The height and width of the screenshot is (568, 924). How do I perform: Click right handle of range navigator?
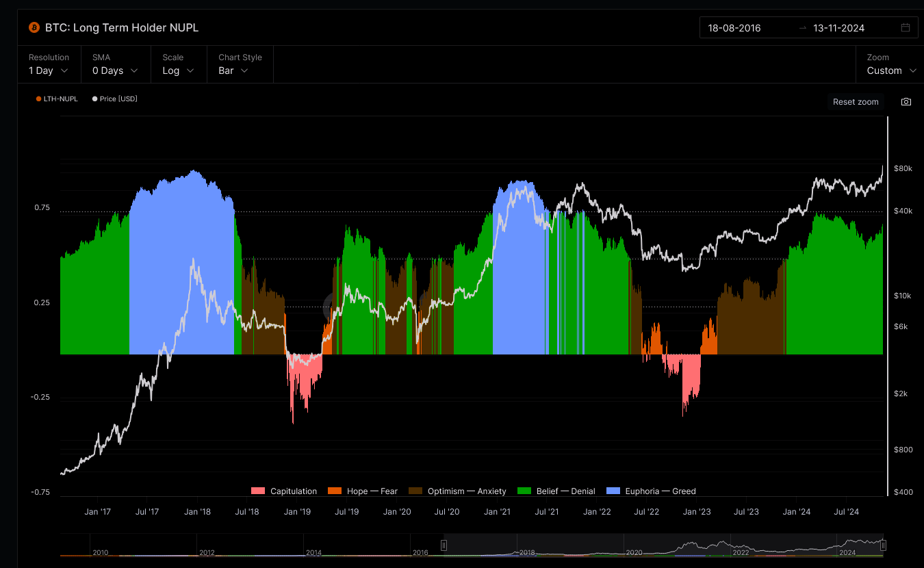883,545
